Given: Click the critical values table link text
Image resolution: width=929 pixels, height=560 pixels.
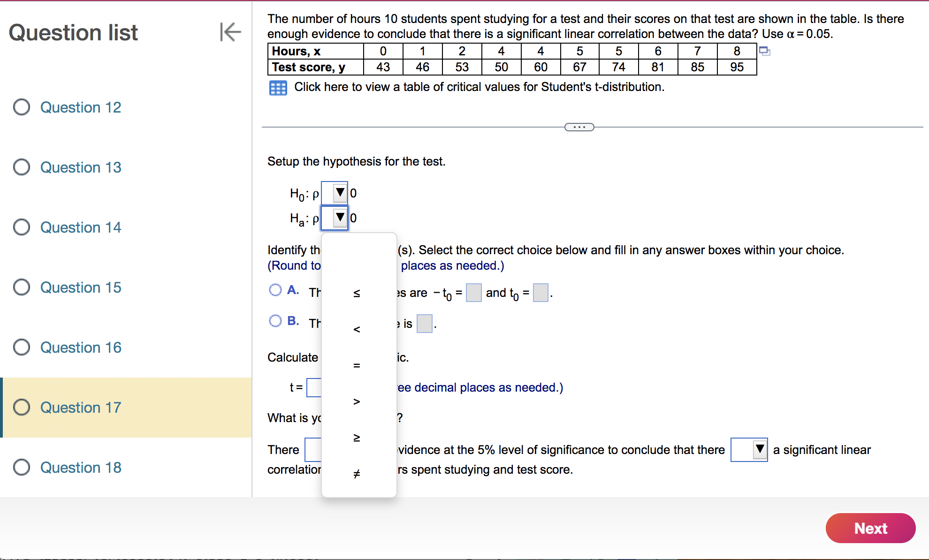Looking at the screenshot, I should 479,87.
